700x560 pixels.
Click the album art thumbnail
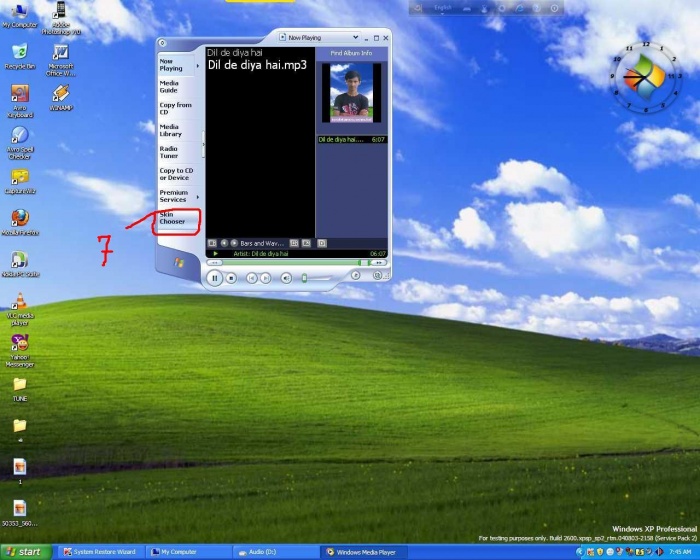(351, 93)
